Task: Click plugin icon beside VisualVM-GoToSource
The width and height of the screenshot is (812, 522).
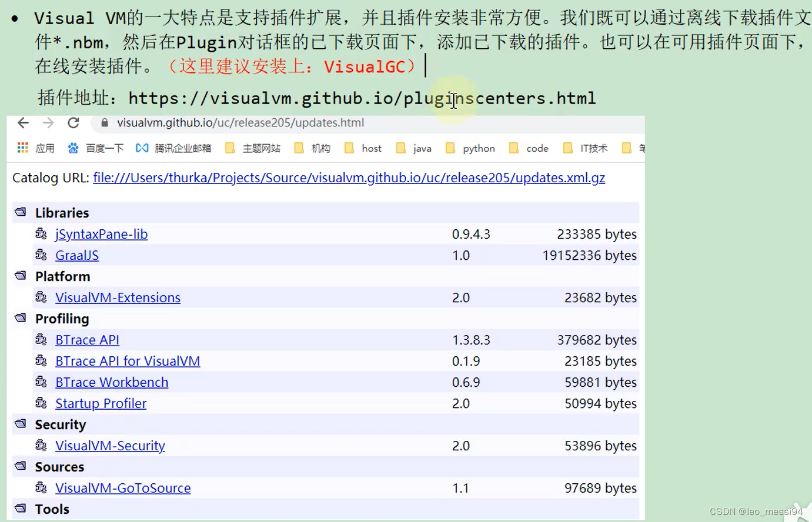Action: coord(41,487)
